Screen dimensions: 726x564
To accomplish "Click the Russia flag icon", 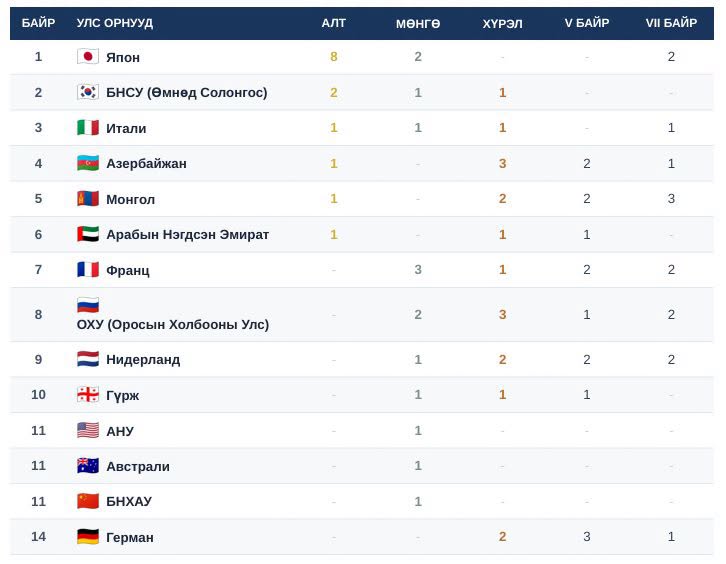I will coord(88,305).
